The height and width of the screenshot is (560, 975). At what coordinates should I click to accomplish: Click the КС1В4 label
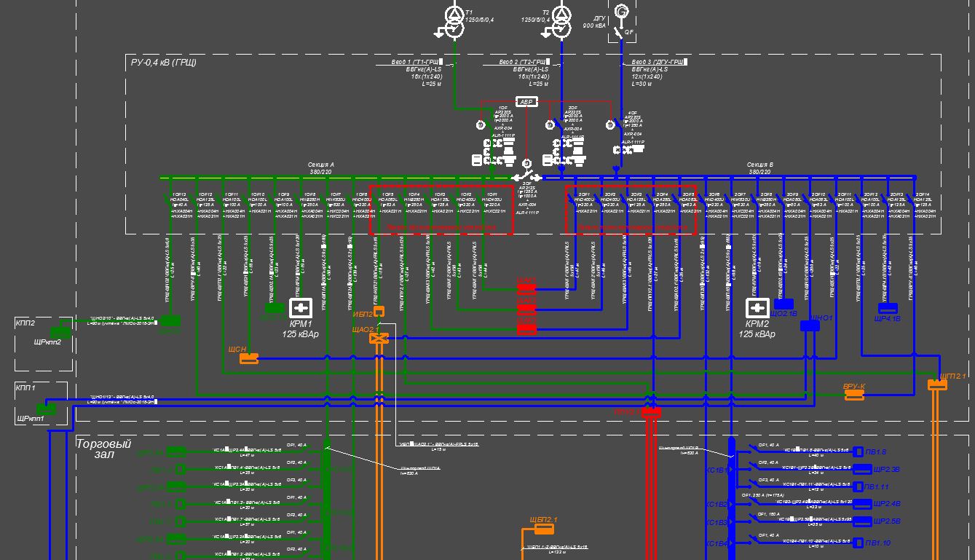click(717, 544)
